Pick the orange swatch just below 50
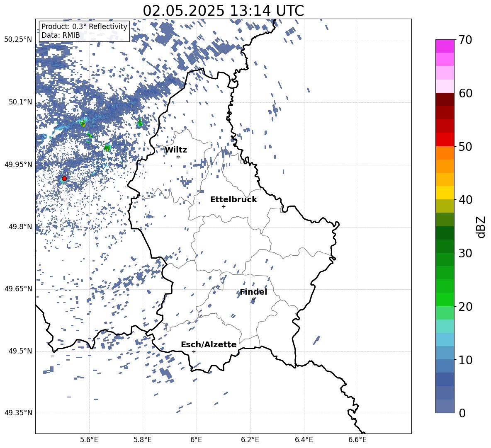Viewport: 491px width, 448px height. 445,153
